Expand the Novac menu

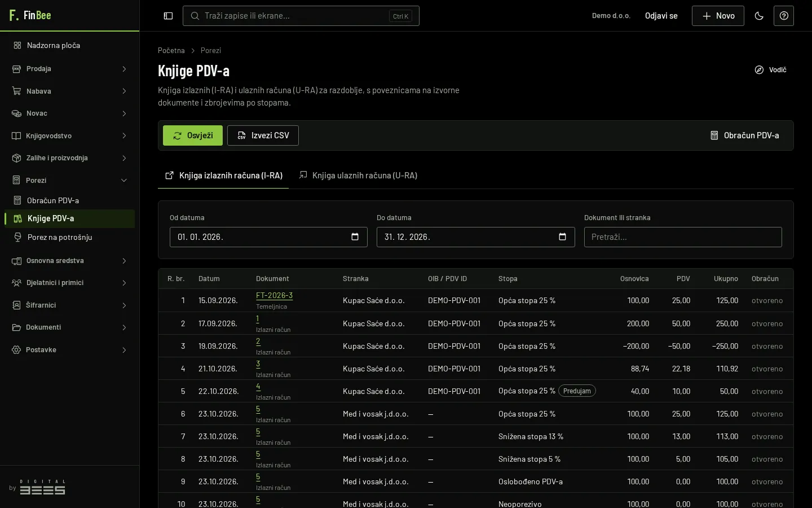(x=69, y=113)
